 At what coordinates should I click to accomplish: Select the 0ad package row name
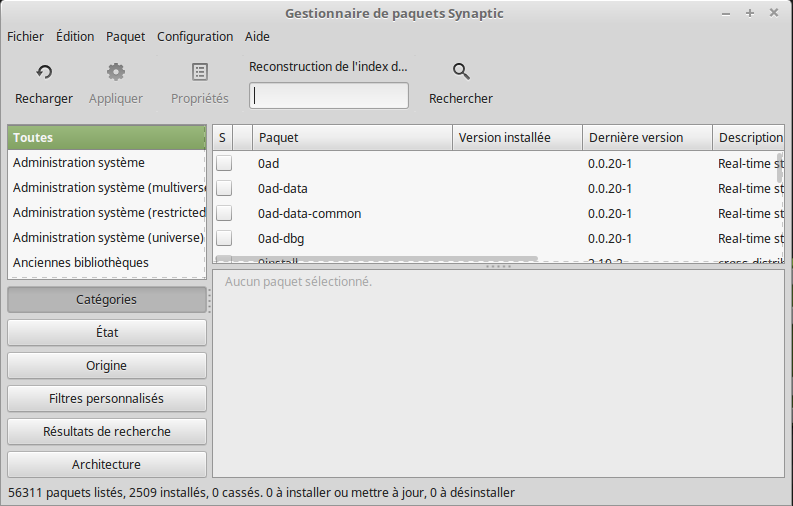click(269, 164)
